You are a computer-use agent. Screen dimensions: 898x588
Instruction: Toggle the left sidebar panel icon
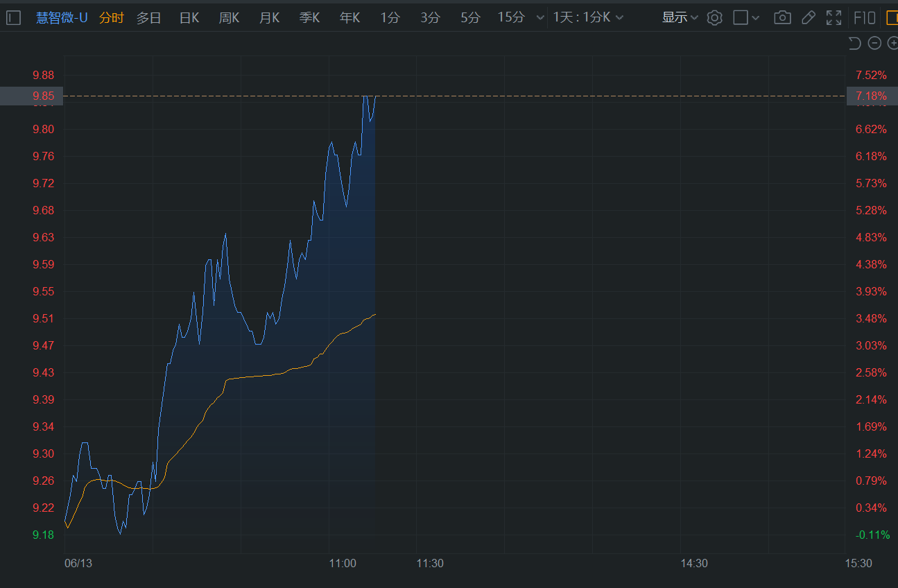(x=14, y=18)
